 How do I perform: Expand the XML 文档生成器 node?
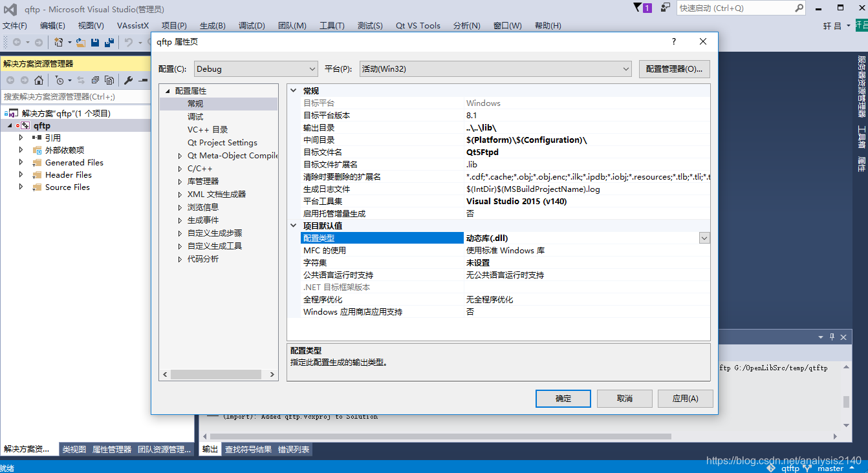click(180, 194)
